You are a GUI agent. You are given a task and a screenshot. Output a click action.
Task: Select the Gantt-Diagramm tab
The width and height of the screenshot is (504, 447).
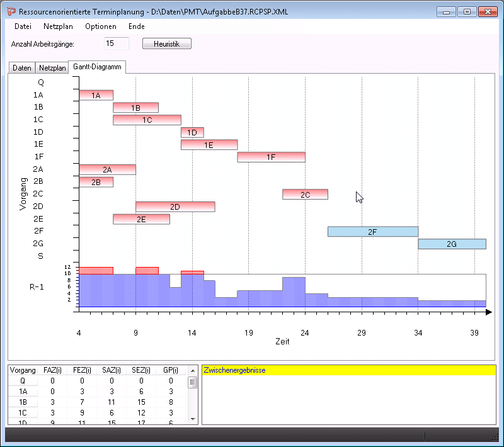coord(98,67)
